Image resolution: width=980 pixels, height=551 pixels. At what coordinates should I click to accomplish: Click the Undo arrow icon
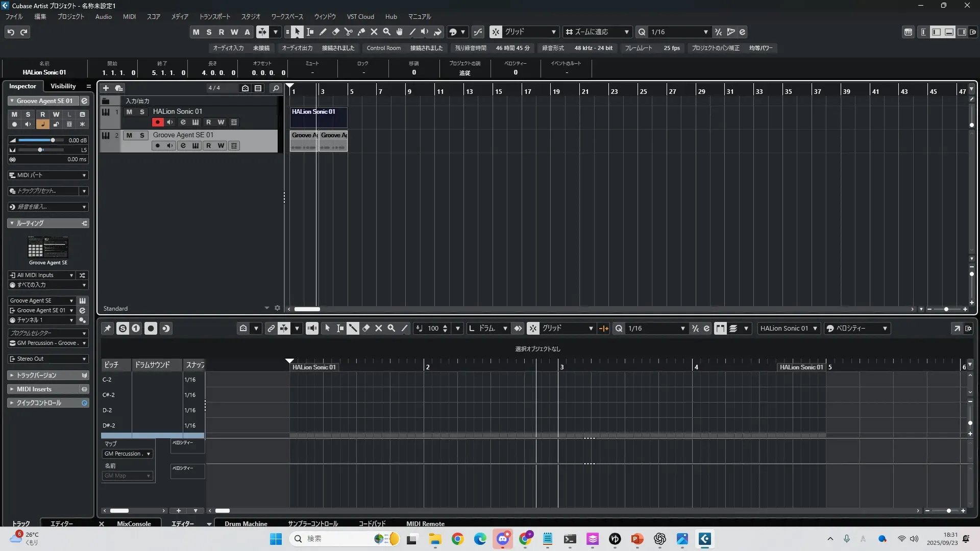[x=11, y=32]
